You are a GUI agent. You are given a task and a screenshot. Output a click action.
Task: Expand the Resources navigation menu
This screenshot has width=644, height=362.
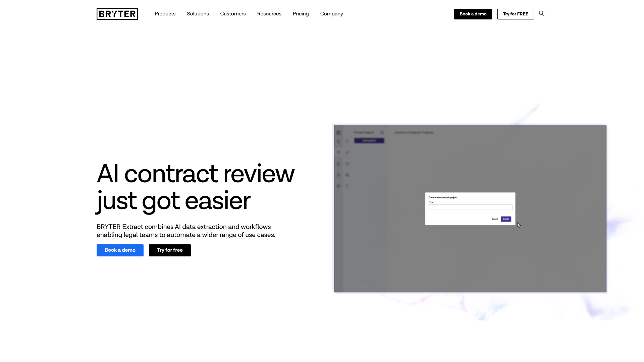tap(269, 14)
